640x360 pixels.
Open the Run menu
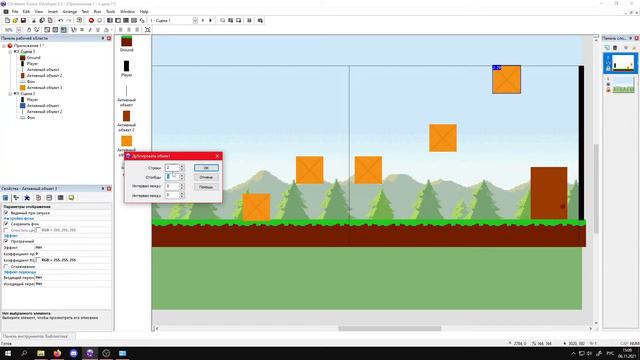click(x=98, y=12)
